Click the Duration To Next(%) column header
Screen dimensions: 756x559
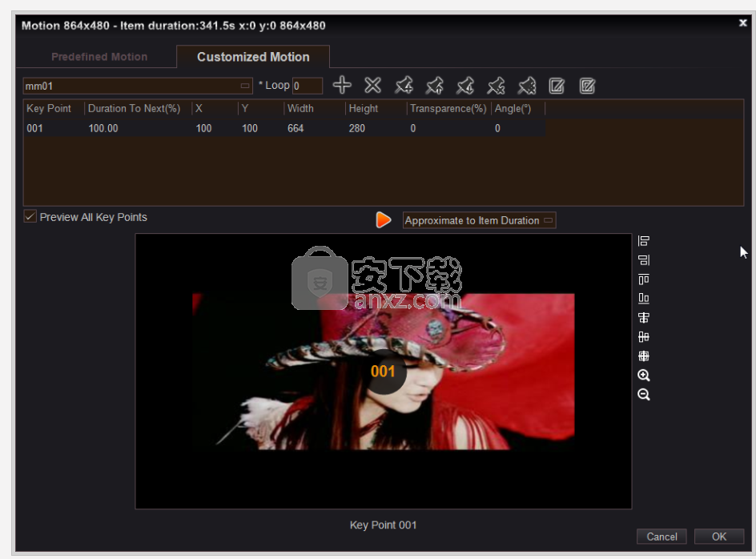pos(134,109)
